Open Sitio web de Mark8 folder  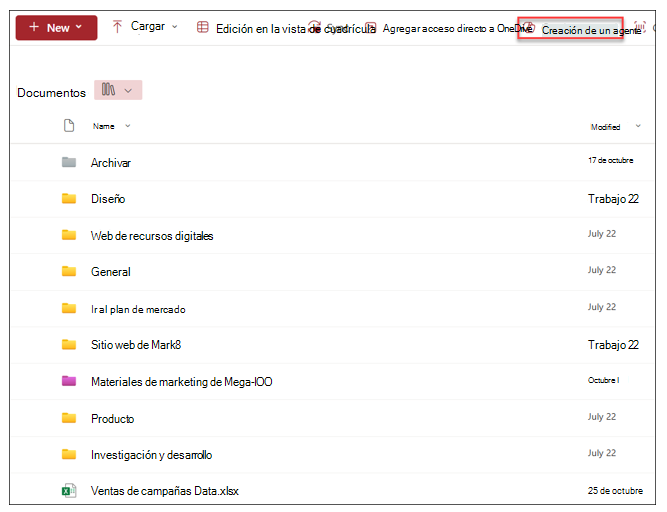(136, 345)
